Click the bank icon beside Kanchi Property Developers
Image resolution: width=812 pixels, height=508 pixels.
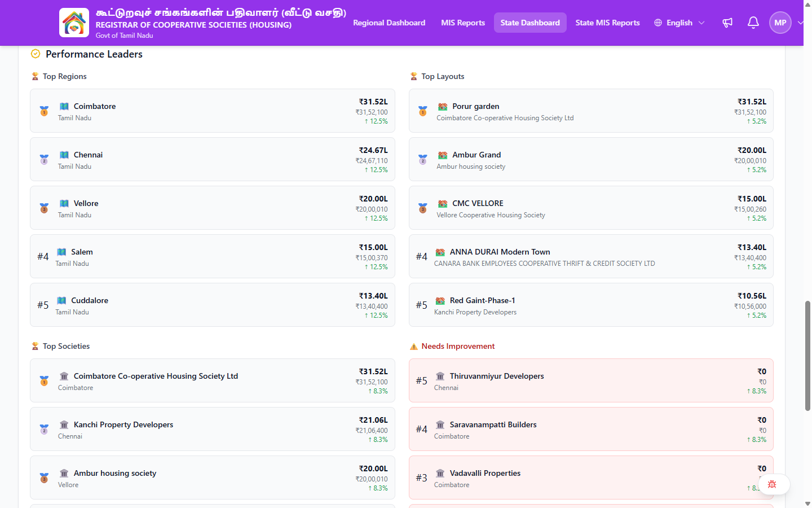pos(64,424)
